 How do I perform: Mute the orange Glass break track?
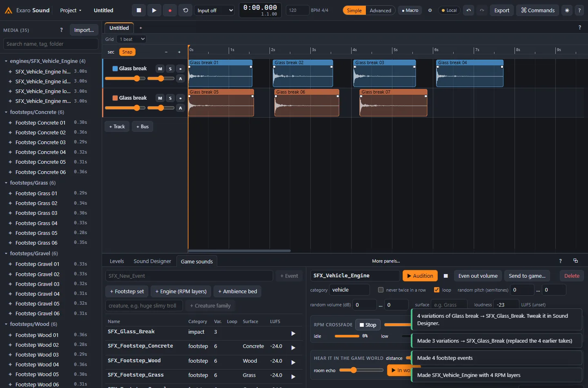[x=160, y=98]
